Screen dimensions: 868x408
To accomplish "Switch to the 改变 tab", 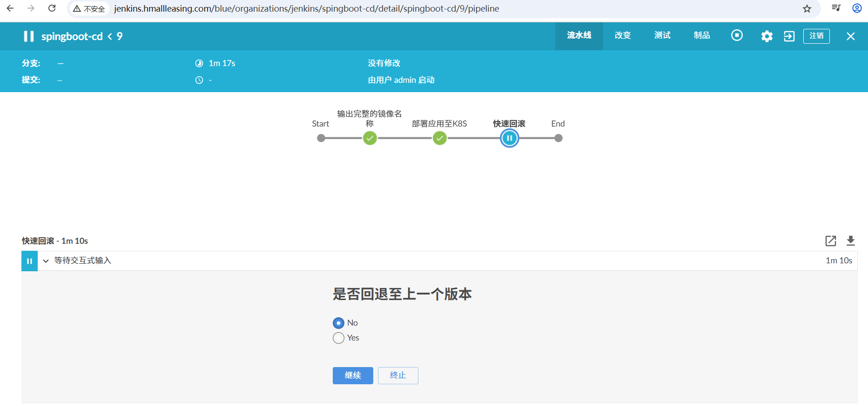I will 622,35.
